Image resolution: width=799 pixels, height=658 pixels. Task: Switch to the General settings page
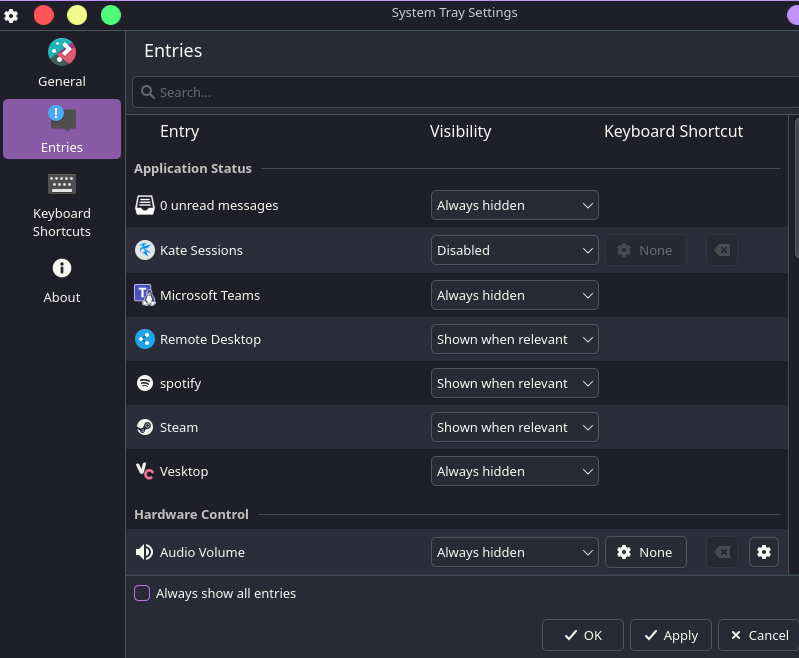tap(62, 64)
